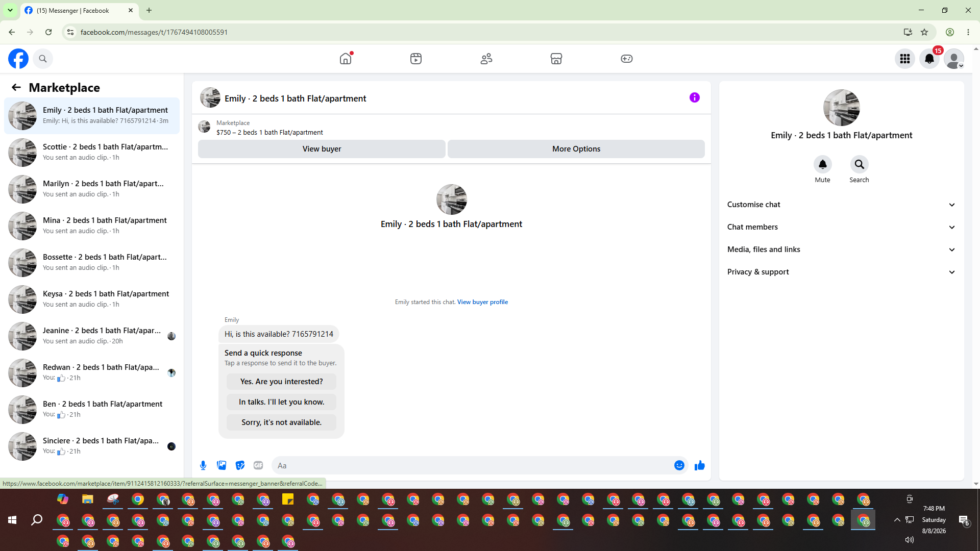Viewport: 980px width, 551px height.
Task: Open the Redwan conversation
Action: [92, 372]
